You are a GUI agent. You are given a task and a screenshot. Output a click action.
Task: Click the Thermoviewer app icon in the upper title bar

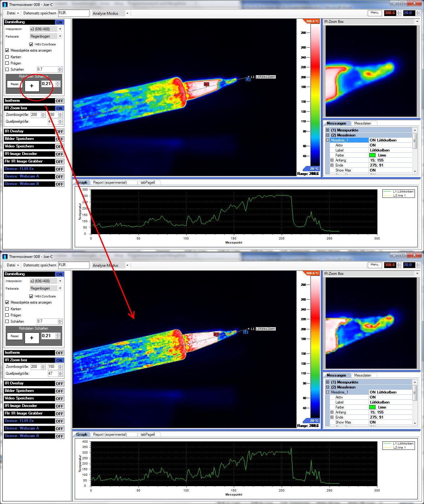[5, 5]
